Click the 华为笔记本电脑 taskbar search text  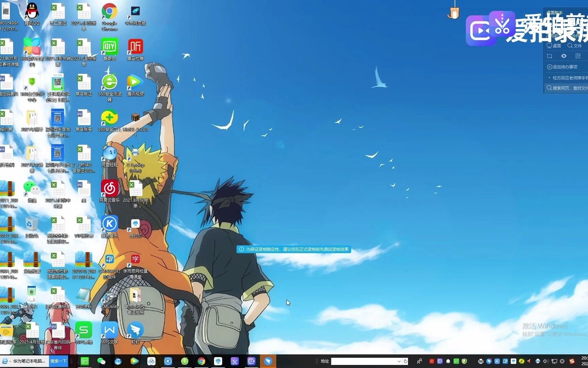pos(29,361)
